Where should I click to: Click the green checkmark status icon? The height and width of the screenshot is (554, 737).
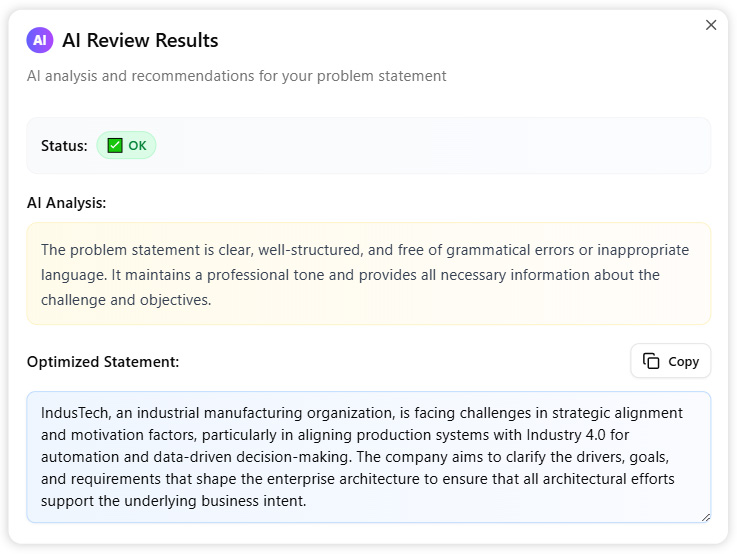click(x=115, y=146)
